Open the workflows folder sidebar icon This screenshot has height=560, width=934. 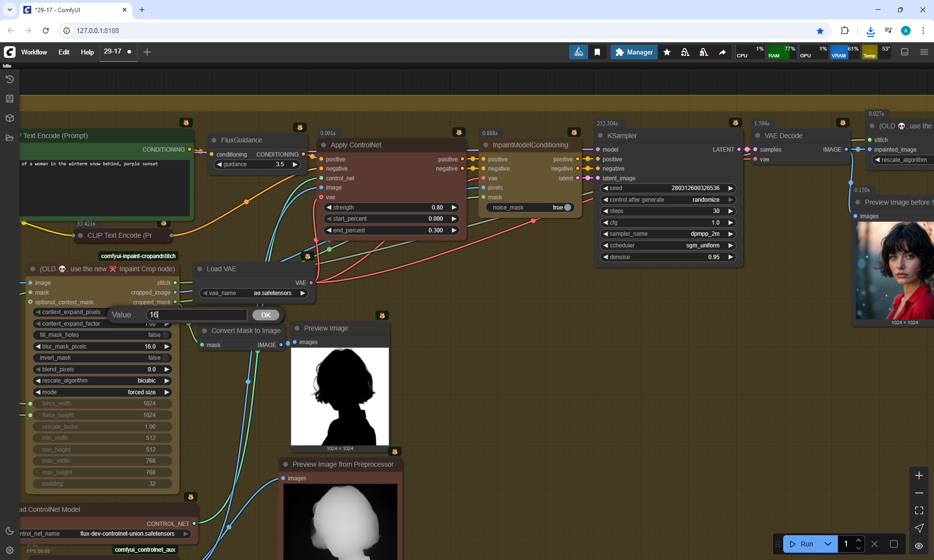click(9, 138)
